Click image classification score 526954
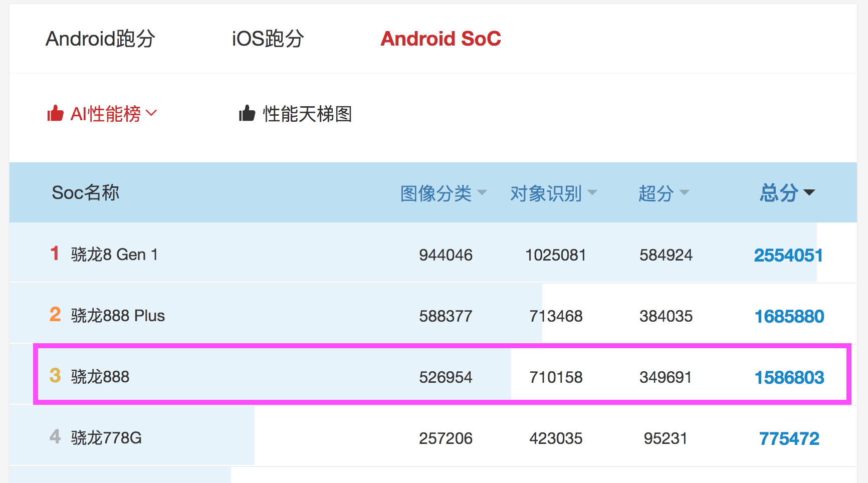 click(446, 377)
